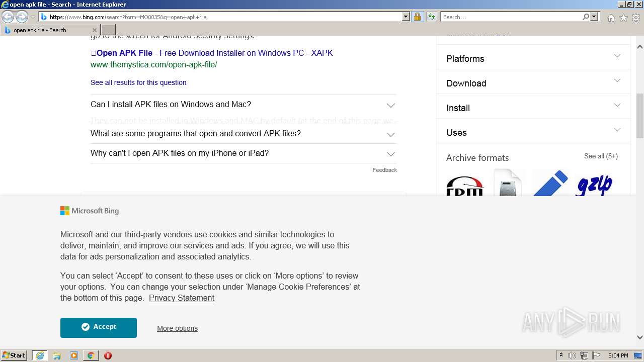The image size is (644, 362).
Task: Click the Show desktop icon beside the clock
Action: pyautogui.click(x=638, y=355)
